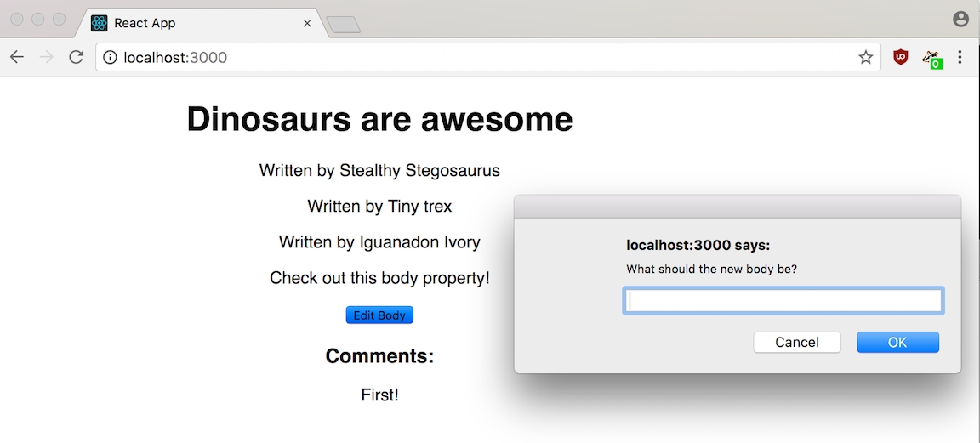Select the React App tab
Screen dimensions: 980x443
pos(187,23)
